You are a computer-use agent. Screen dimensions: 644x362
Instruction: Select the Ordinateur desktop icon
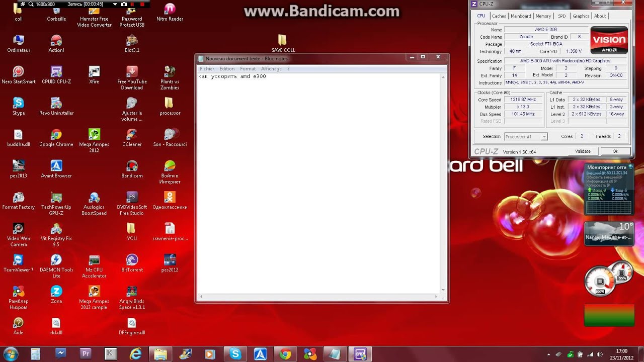[19, 43]
